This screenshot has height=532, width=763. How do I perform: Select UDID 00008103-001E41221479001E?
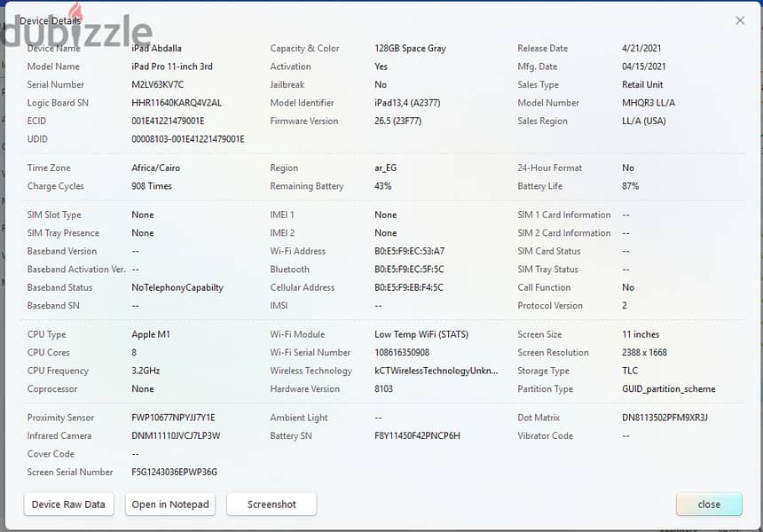coord(188,139)
